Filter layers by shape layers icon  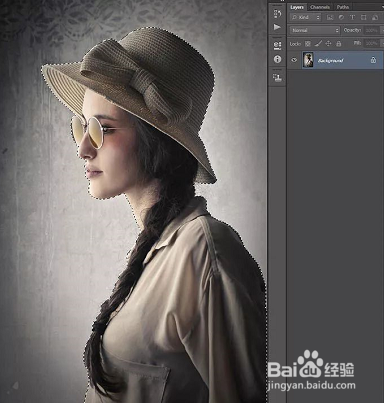(364, 17)
